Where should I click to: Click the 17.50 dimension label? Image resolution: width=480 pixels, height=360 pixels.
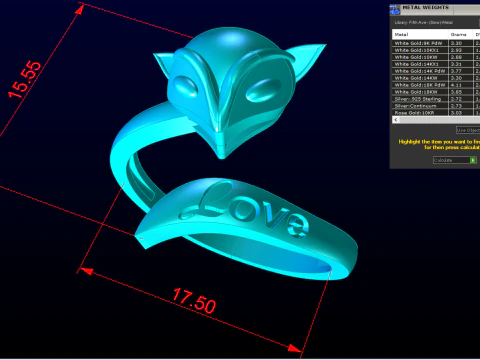pos(194,301)
